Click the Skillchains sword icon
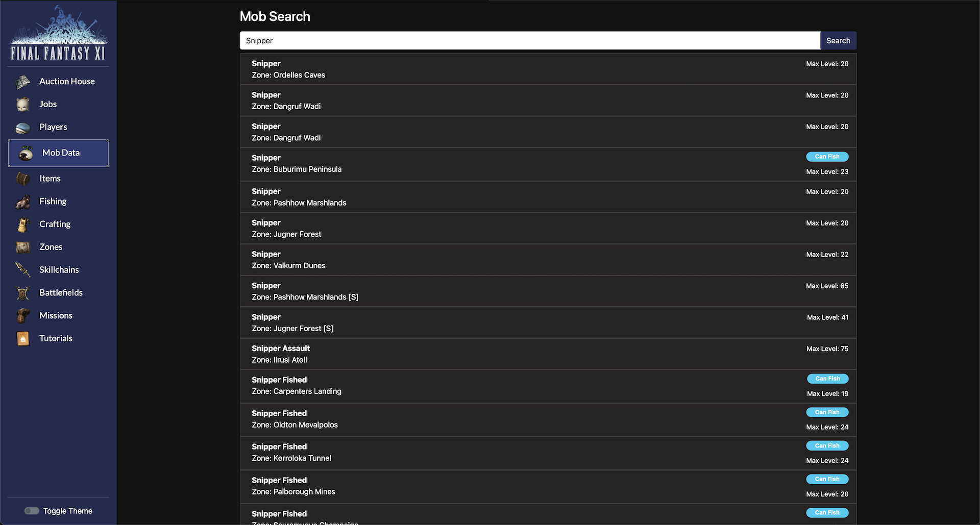Viewport: 980px width, 525px height. click(x=23, y=269)
